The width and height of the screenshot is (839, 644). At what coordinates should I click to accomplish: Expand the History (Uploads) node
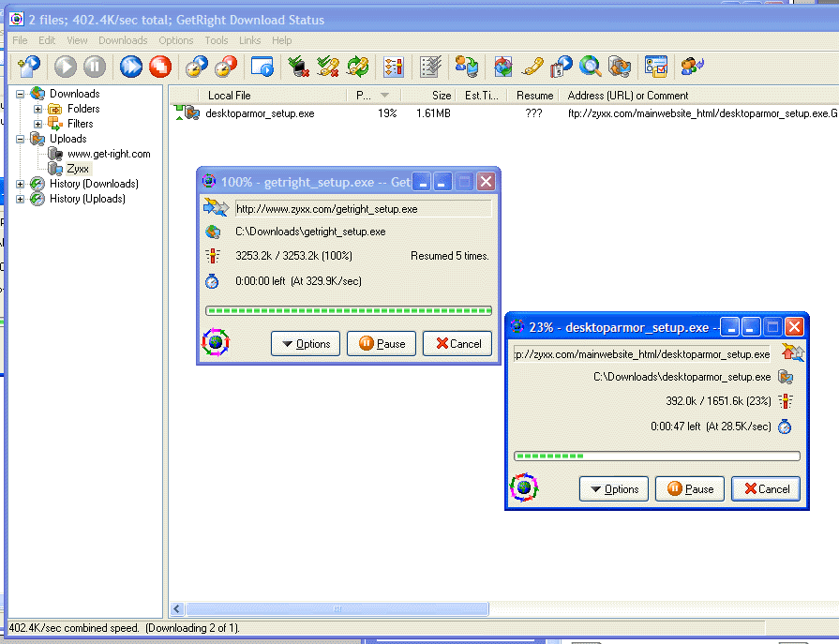tap(21, 199)
